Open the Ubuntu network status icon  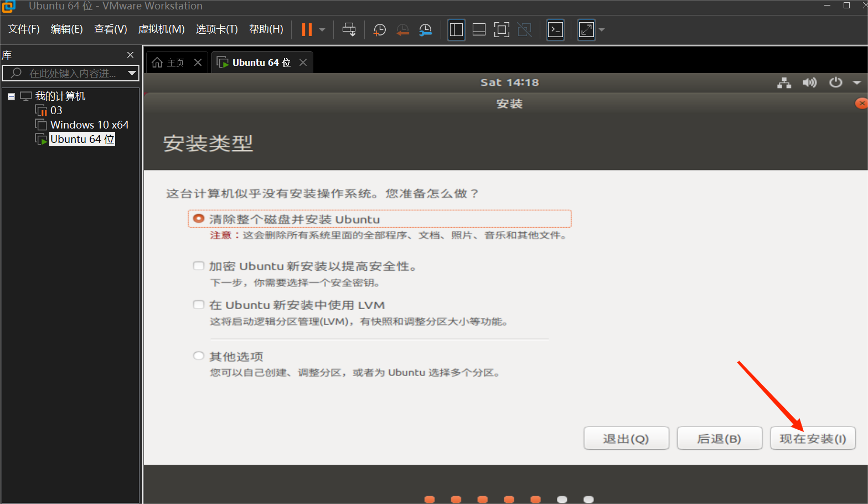coord(784,83)
